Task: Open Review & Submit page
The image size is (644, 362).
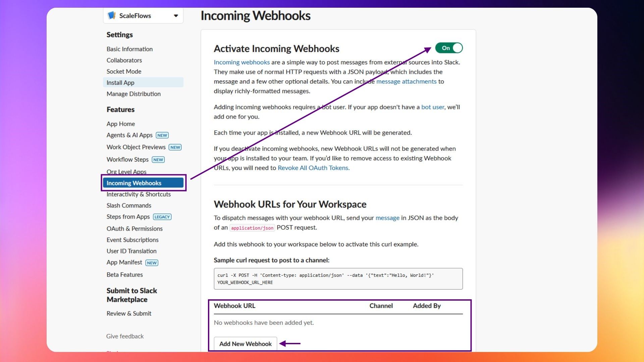Action: click(129, 313)
